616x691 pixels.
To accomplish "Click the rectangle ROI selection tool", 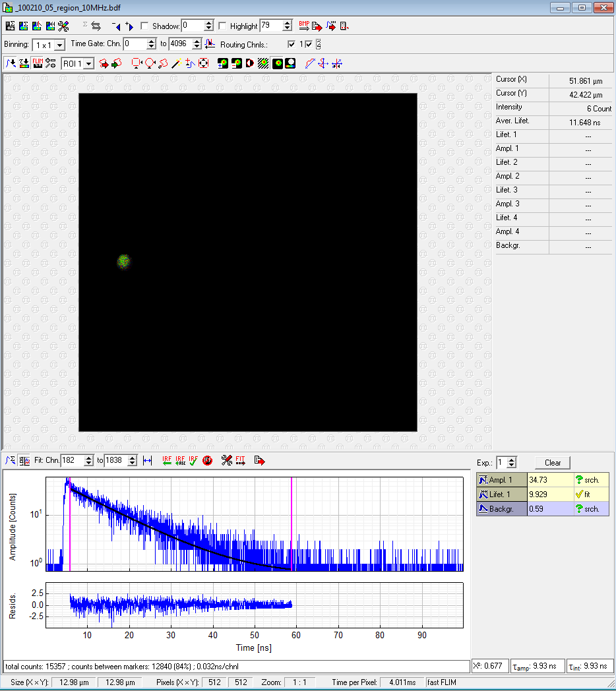I will (136, 63).
